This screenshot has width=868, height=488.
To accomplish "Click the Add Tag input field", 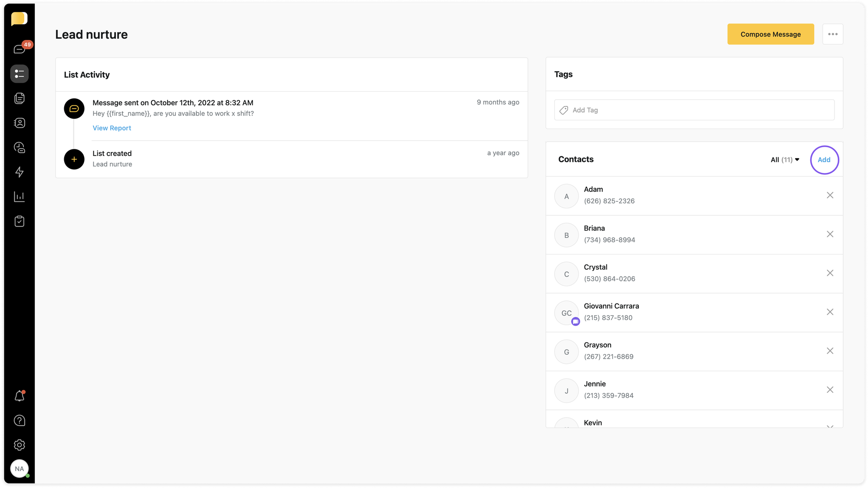I will coord(694,110).
